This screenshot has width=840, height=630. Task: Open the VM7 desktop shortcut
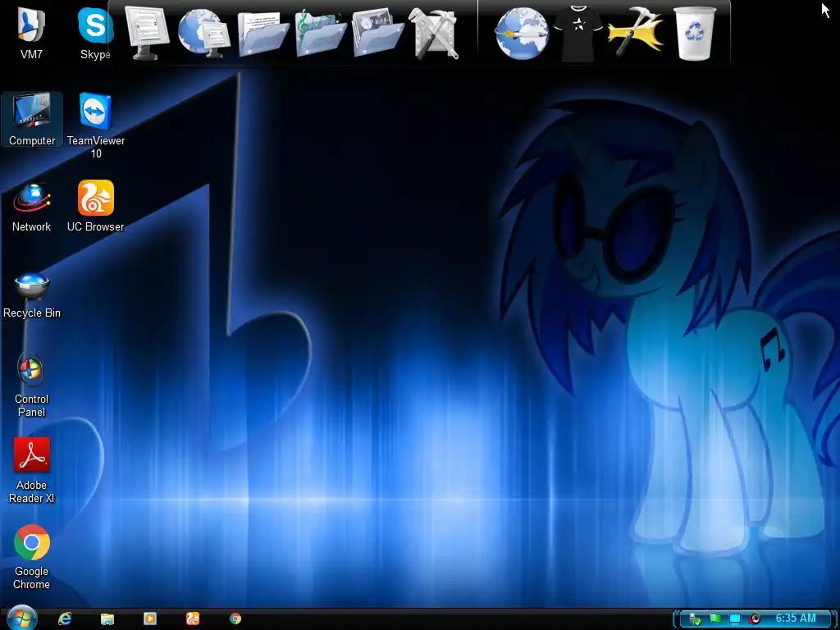tap(32, 32)
